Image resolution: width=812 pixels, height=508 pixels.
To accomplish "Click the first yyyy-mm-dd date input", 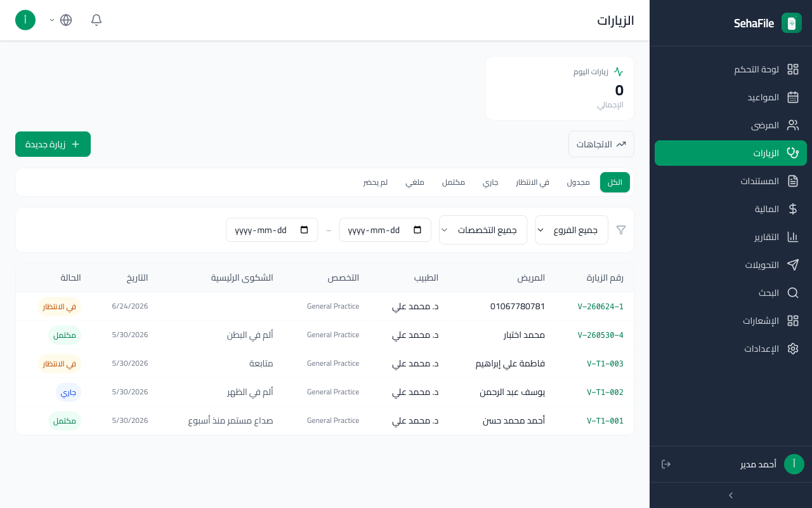I will click(x=385, y=230).
